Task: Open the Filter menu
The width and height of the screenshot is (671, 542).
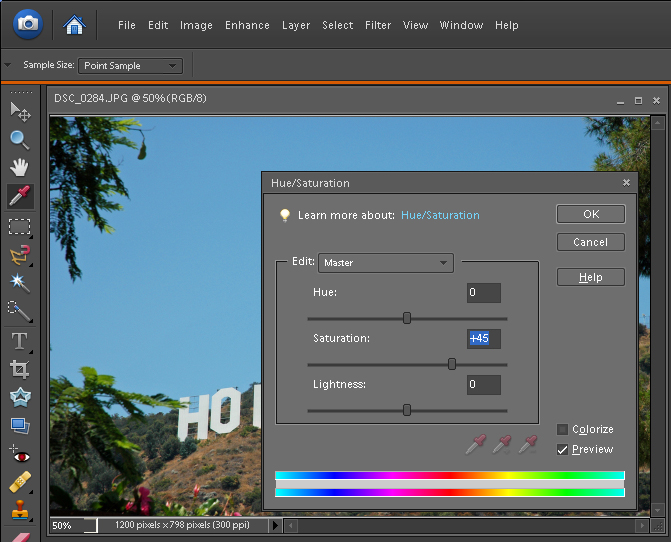Action: (x=378, y=25)
